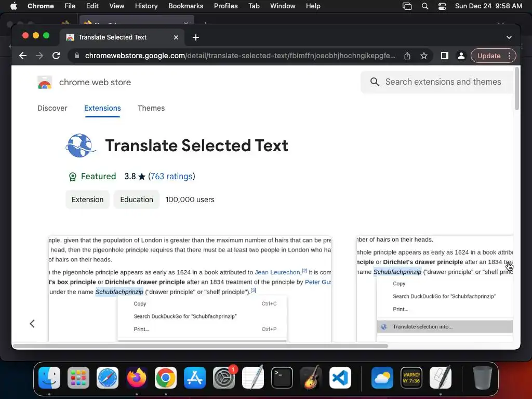The width and height of the screenshot is (532, 399).
Task: Click the share icon in address bar
Action: pos(407,56)
